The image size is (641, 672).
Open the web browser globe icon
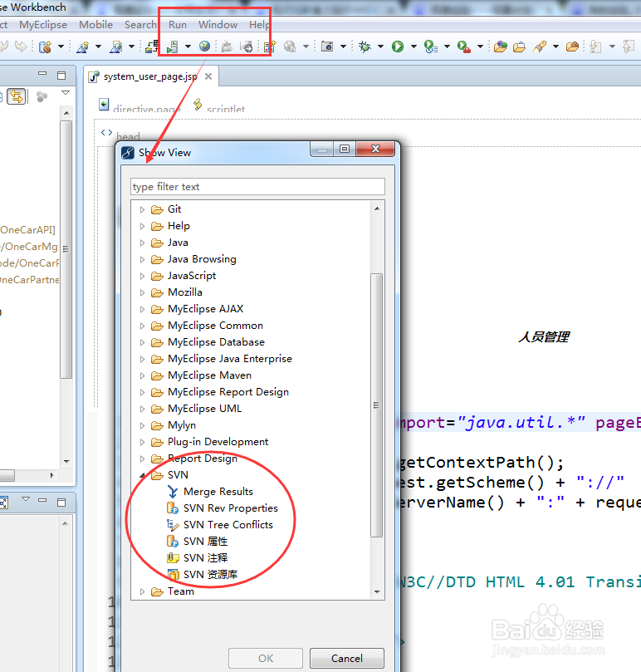204,47
